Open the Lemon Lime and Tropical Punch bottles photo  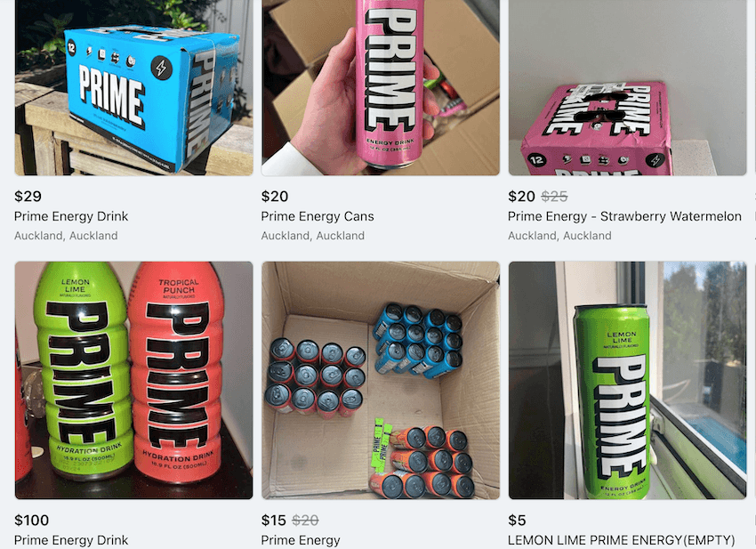pos(134,380)
